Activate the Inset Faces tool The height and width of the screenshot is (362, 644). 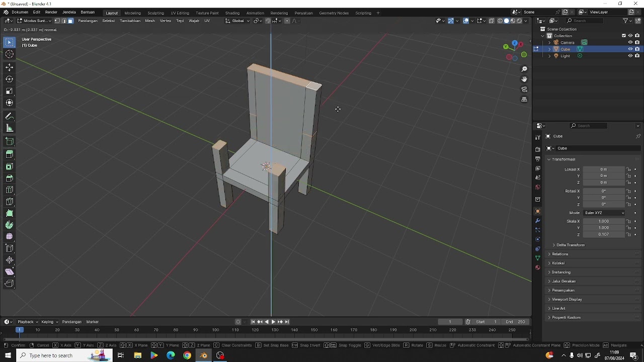(10, 166)
